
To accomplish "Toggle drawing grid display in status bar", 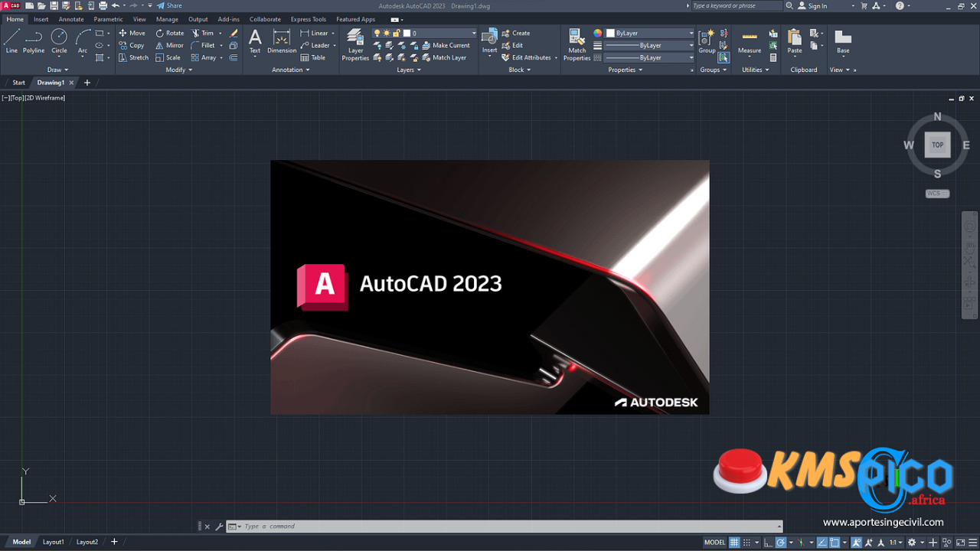I will [x=733, y=542].
